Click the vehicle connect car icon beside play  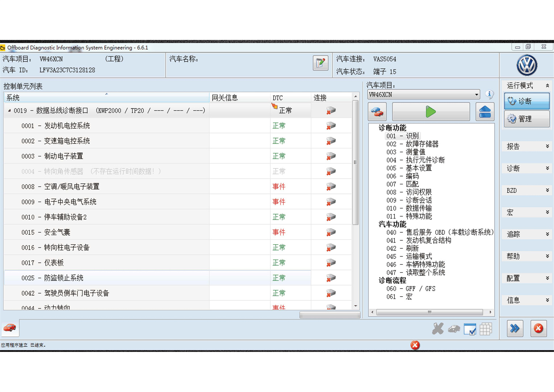click(x=377, y=112)
